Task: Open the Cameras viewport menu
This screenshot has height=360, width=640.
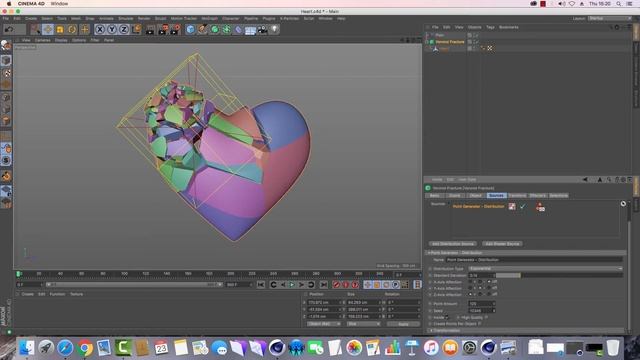Action: [x=42, y=40]
